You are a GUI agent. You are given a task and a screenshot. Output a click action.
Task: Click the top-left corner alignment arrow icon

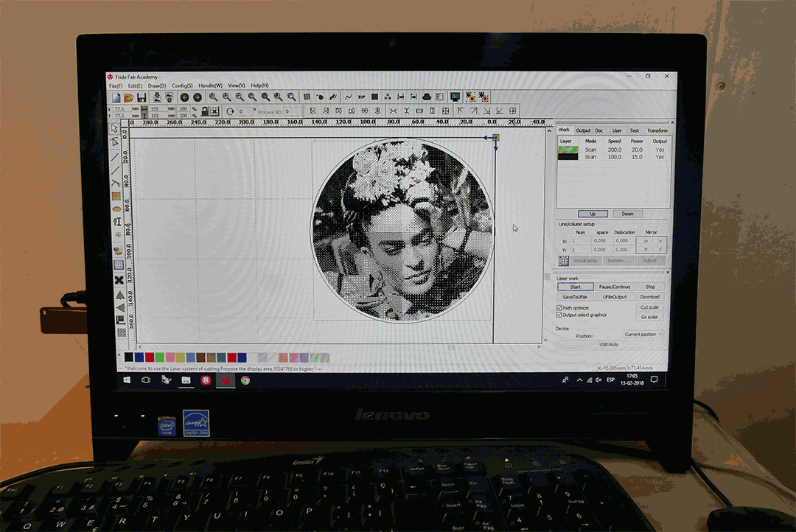pos(461,111)
